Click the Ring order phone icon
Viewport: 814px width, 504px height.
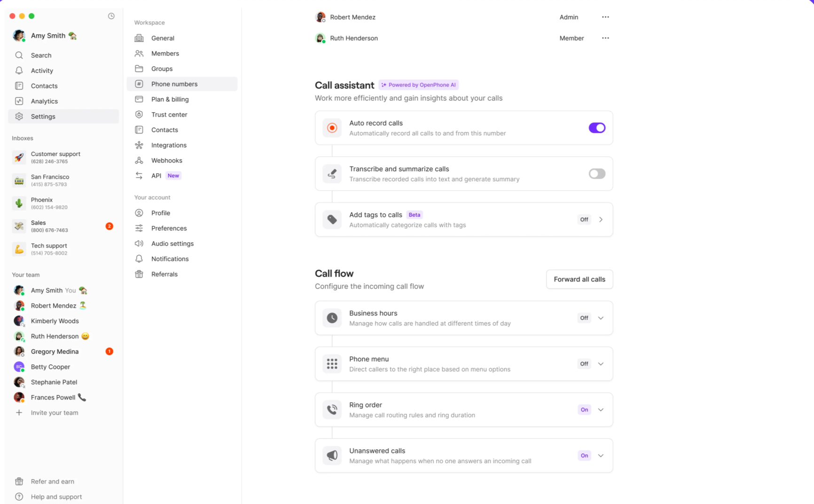(332, 410)
